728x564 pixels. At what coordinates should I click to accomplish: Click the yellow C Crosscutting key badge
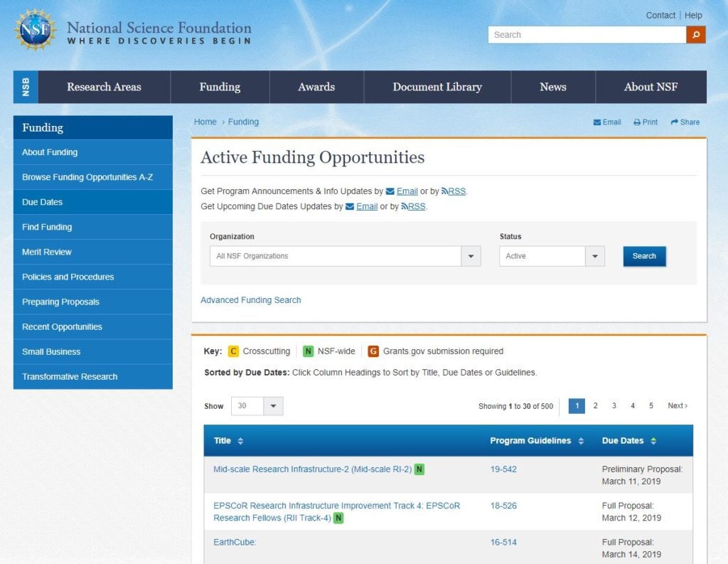(233, 351)
